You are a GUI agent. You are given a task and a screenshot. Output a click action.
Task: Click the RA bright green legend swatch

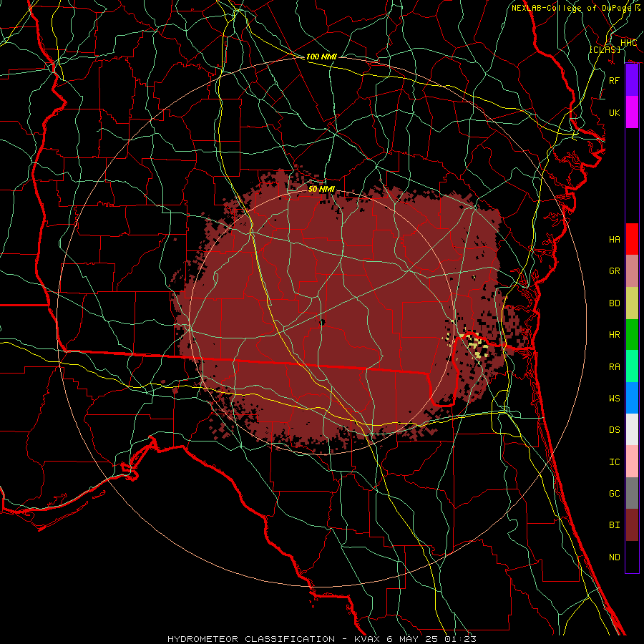(x=632, y=366)
